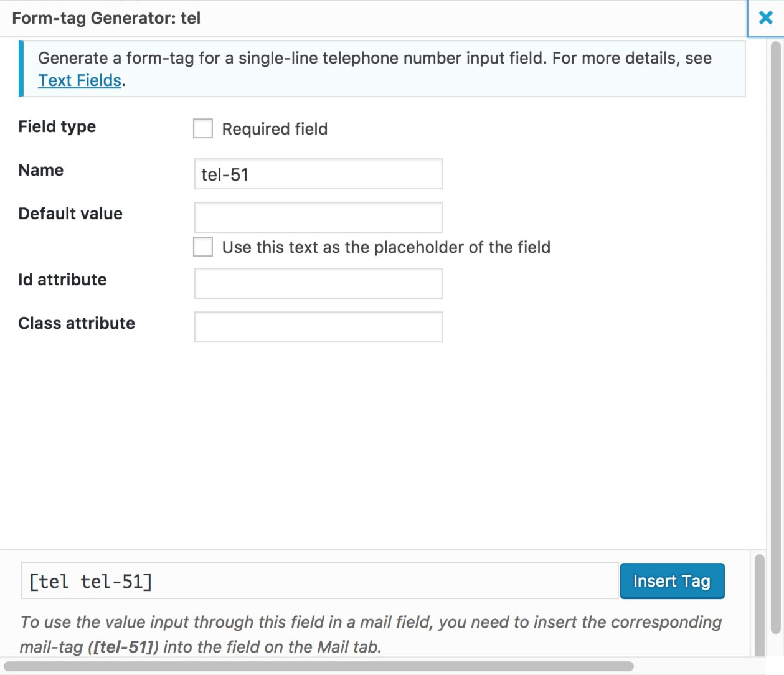Click the 'Name' field label
This screenshot has height=675, width=784.
[40, 170]
